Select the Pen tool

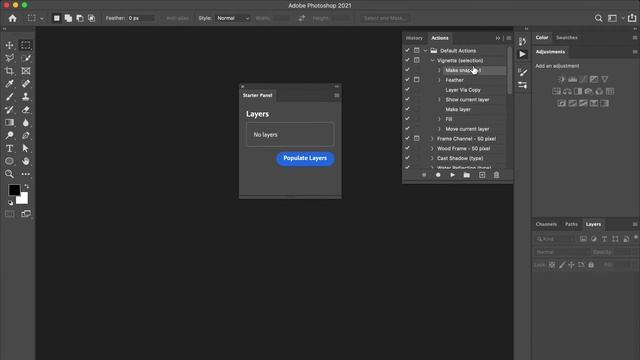pyautogui.click(x=26, y=135)
